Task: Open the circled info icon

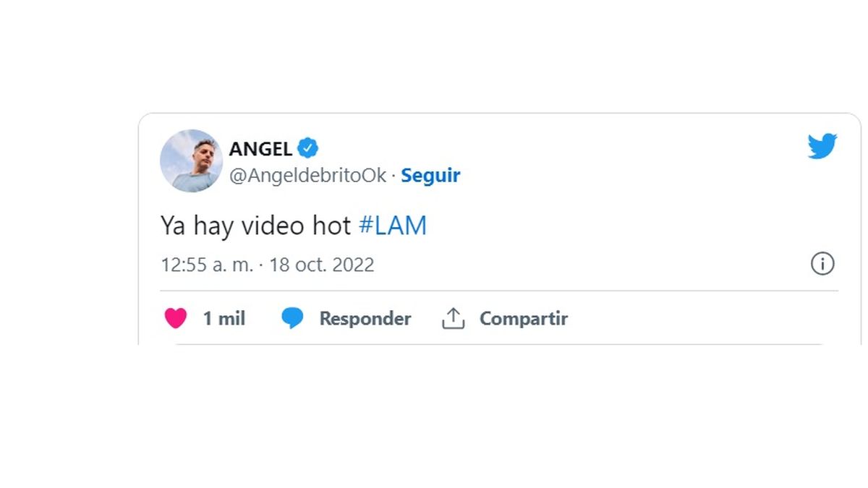Action: click(822, 264)
